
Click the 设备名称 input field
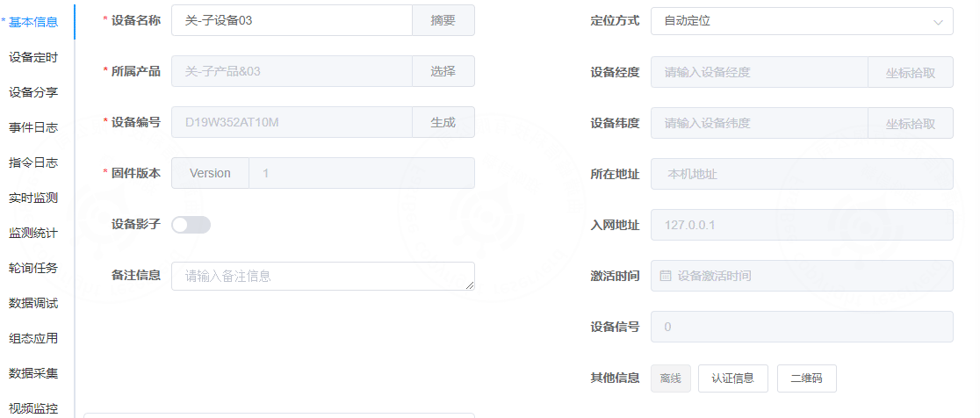(292, 20)
